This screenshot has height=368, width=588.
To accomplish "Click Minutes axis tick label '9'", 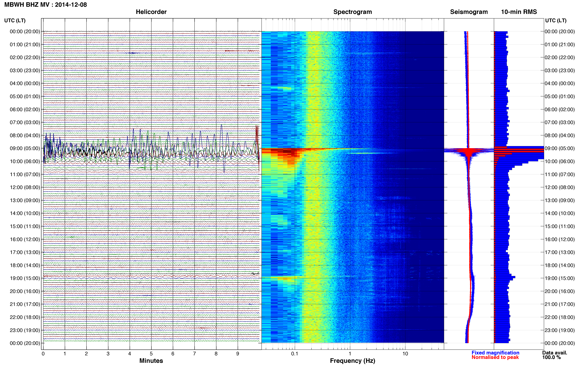I will coord(238,354).
